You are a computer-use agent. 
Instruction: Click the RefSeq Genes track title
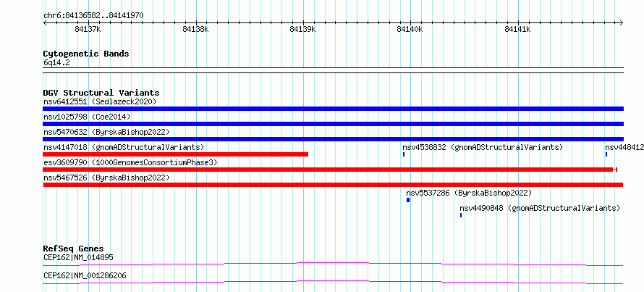click(74, 249)
